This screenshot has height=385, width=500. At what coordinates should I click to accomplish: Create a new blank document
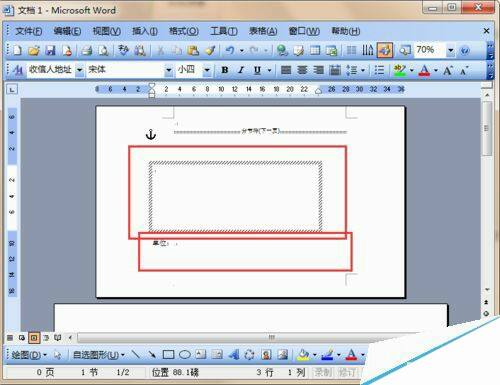click(x=17, y=50)
